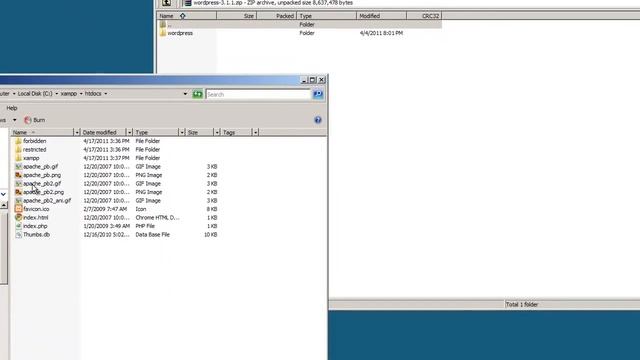
Task: Click the '4/4/2011 8:01 PM' modified date
Action: 381,33
